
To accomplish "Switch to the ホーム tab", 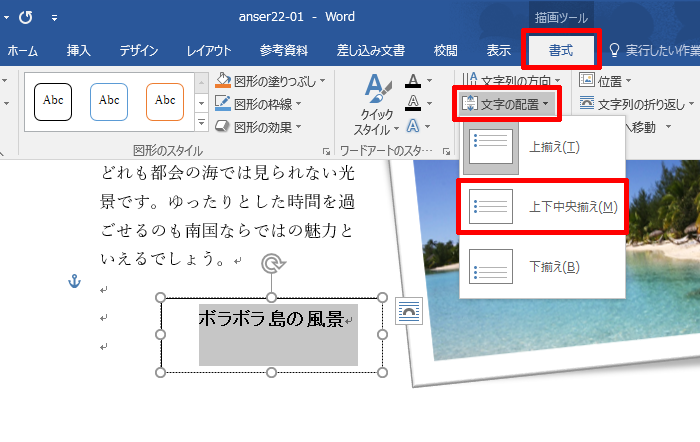I will point(22,50).
